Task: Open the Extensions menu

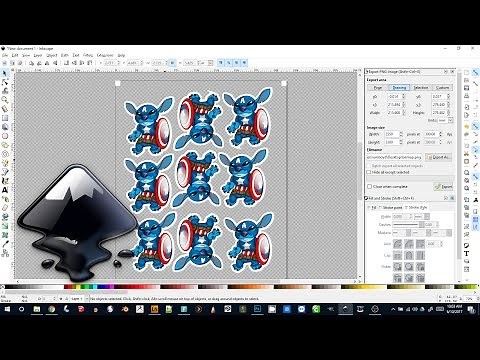Action: tap(105, 55)
